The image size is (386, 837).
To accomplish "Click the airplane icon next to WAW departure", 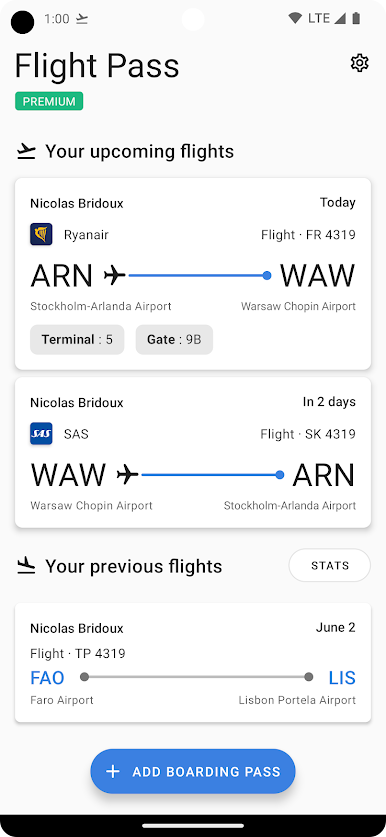I will [127, 475].
